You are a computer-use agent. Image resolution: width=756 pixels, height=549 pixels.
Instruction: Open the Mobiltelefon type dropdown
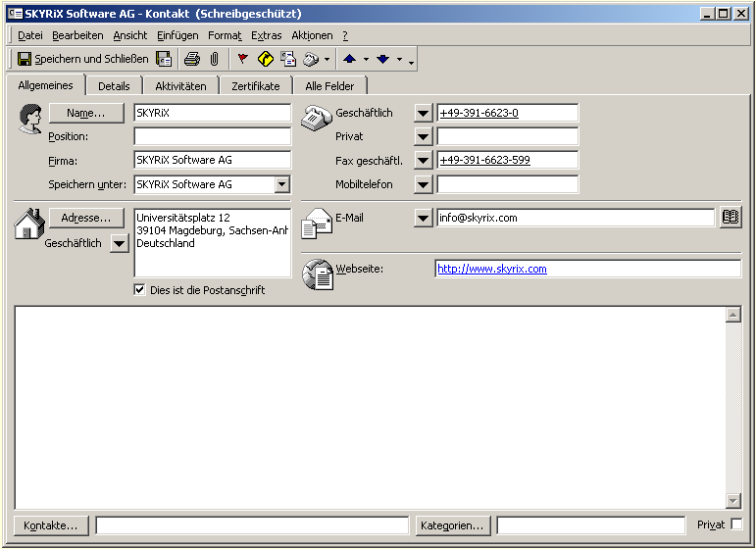(x=423, y=184)
